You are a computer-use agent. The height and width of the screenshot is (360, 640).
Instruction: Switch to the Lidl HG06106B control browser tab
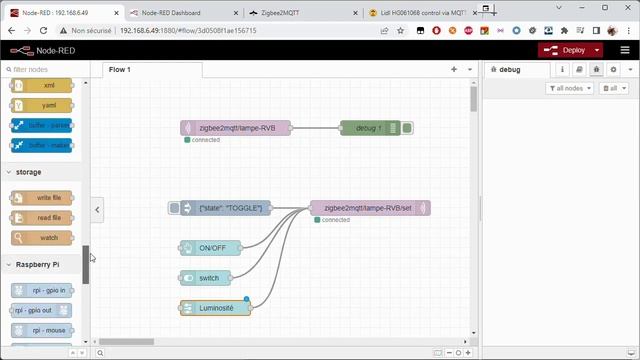422,13
